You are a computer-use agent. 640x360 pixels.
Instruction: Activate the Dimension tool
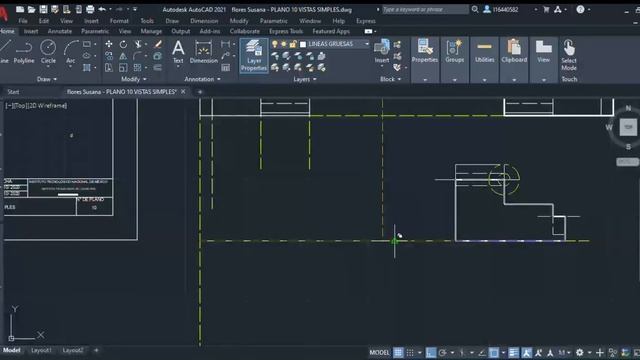coord(203,52)
